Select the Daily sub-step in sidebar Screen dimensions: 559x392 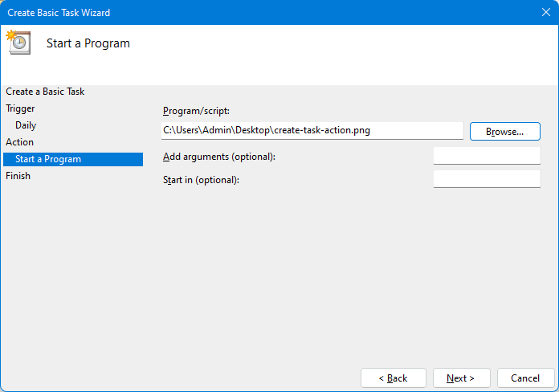click(x=26, y=125)
